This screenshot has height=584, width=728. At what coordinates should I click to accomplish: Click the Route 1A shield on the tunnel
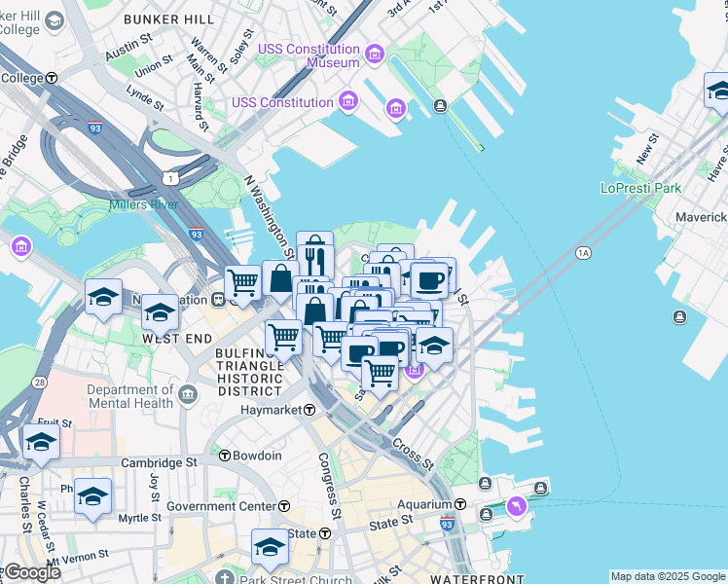coord(583,253)
